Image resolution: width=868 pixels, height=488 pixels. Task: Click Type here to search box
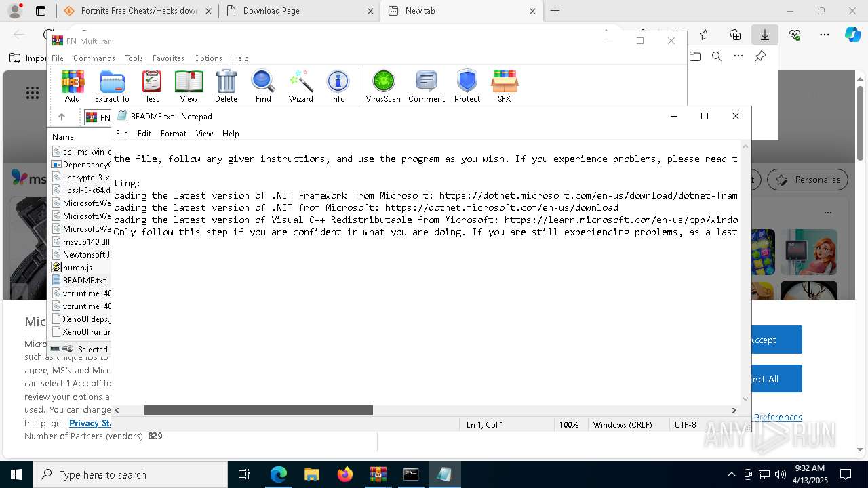click(x=130, y=474)
